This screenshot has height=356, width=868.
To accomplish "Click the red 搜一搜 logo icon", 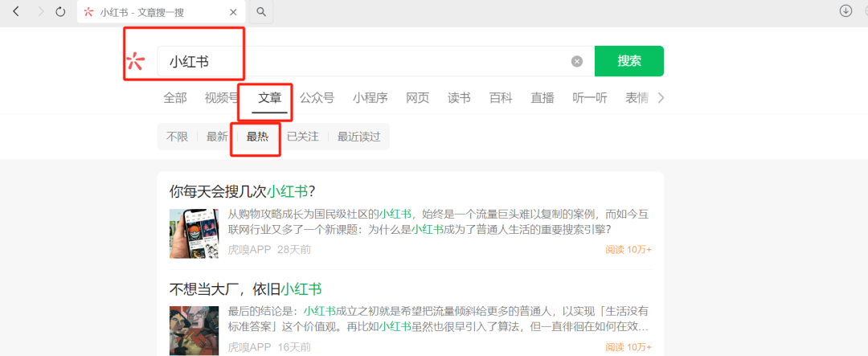I will (134, 61).
